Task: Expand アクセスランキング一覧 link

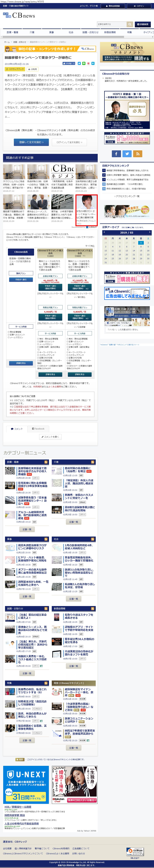Action: click(x=127, y=196)
